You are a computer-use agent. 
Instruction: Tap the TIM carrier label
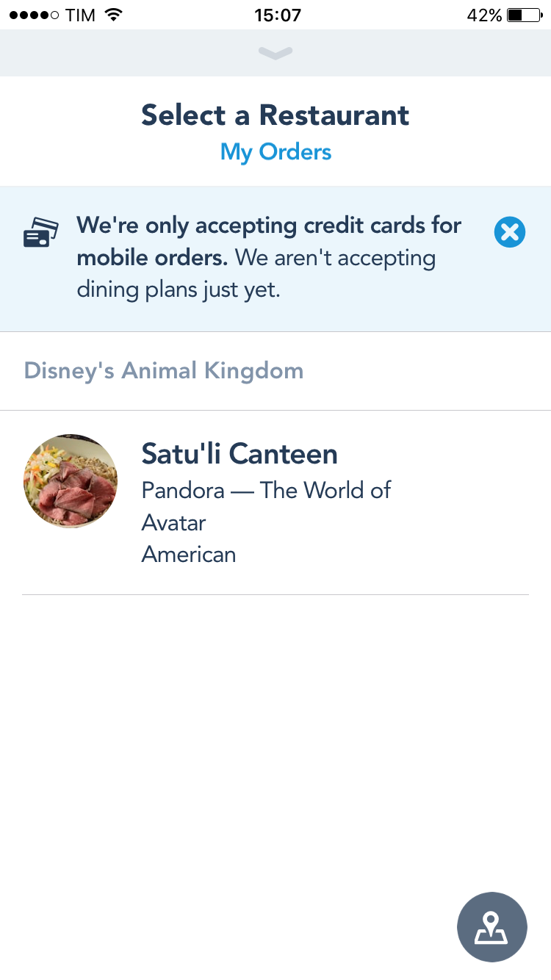tap(80, 15)
